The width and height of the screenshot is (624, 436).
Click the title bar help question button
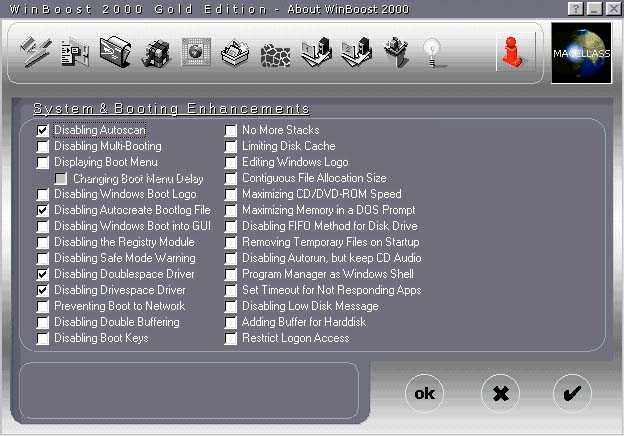[575, 9]
